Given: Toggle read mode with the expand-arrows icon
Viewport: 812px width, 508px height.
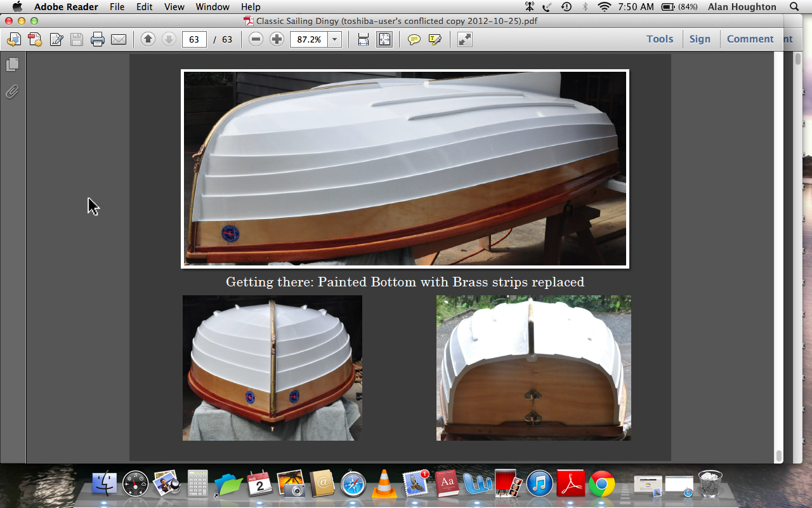Looking at the screenshot, I should pos(465,39).
